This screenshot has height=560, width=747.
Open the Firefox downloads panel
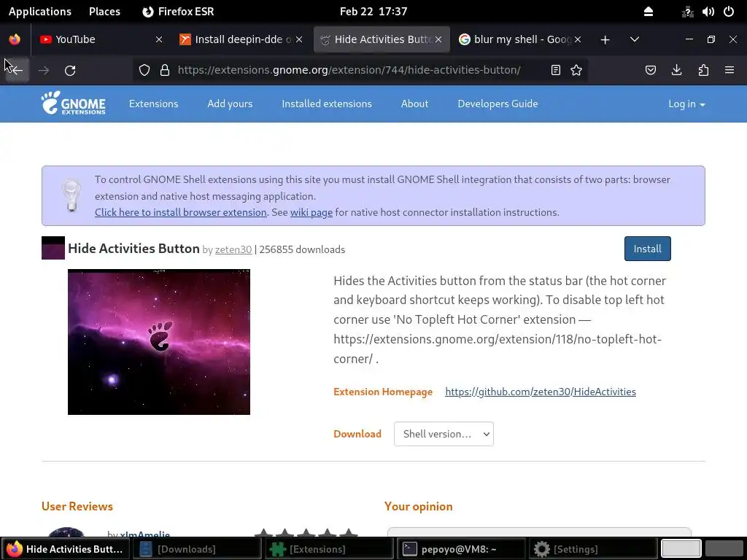(676, 71)
